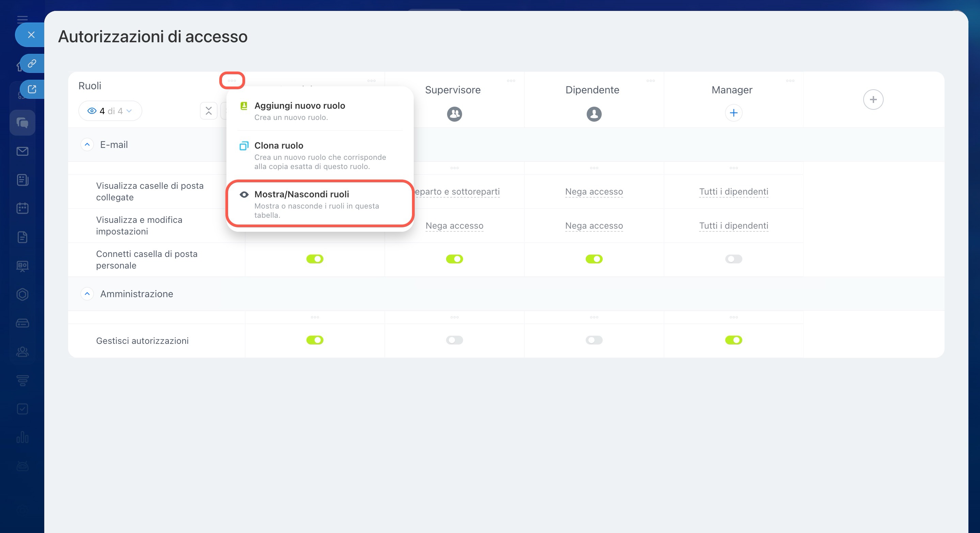
Task: Click the mail envelope icon in sidebar
Action: point(22,151)
